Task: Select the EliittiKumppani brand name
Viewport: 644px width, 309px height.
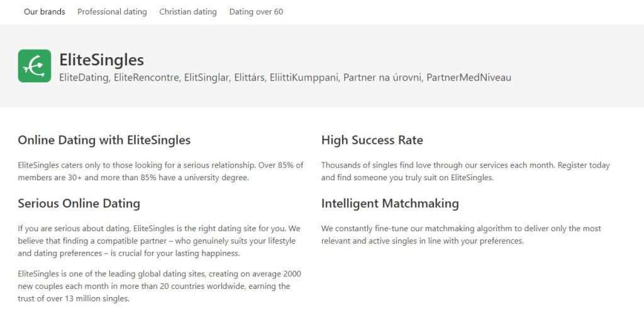Action: coord(304,77)
